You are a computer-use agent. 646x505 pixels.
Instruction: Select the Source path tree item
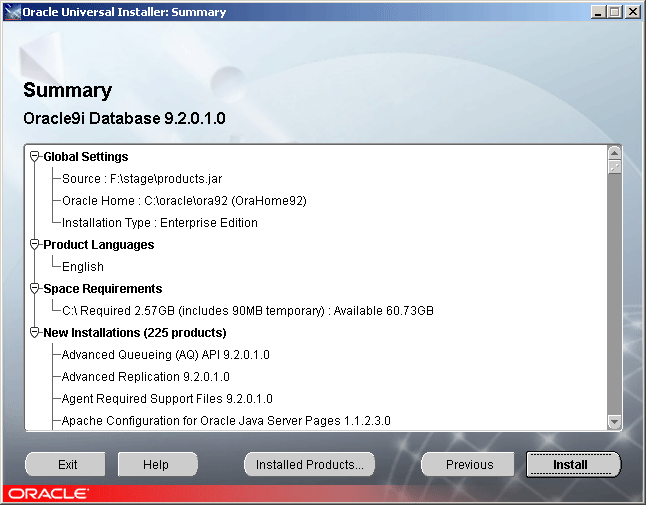point(142,179)
